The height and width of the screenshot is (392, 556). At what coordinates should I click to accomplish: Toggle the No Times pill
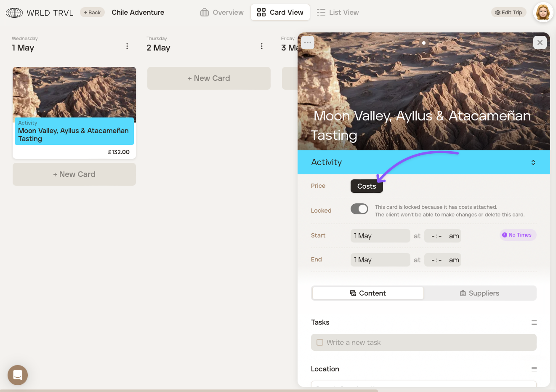pyautogui.click(x=518, y=235)
